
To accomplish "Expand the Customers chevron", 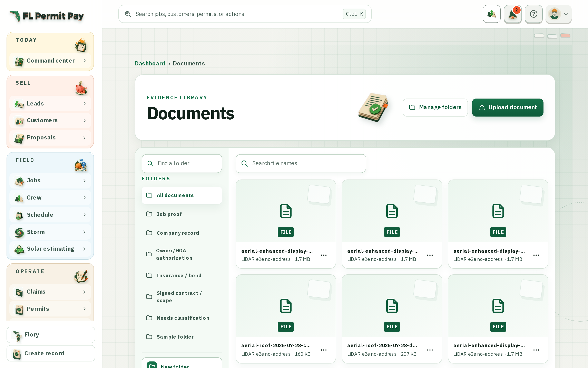I will [x=85, y=120].
